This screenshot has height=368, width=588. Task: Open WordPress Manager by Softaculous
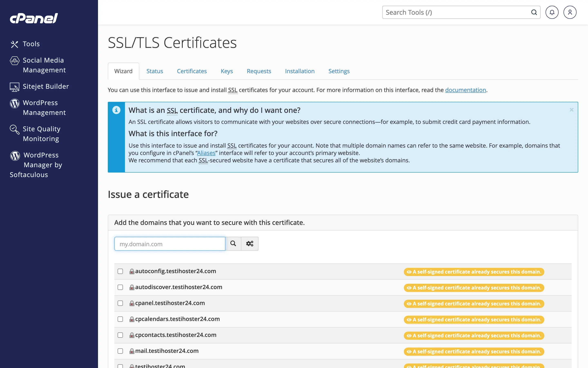pyautogui.click(x=36, y=165)
